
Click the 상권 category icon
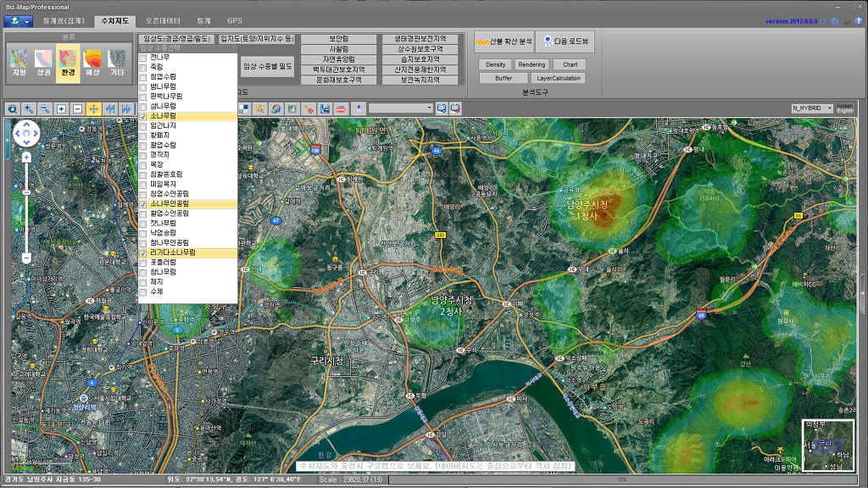43,61
